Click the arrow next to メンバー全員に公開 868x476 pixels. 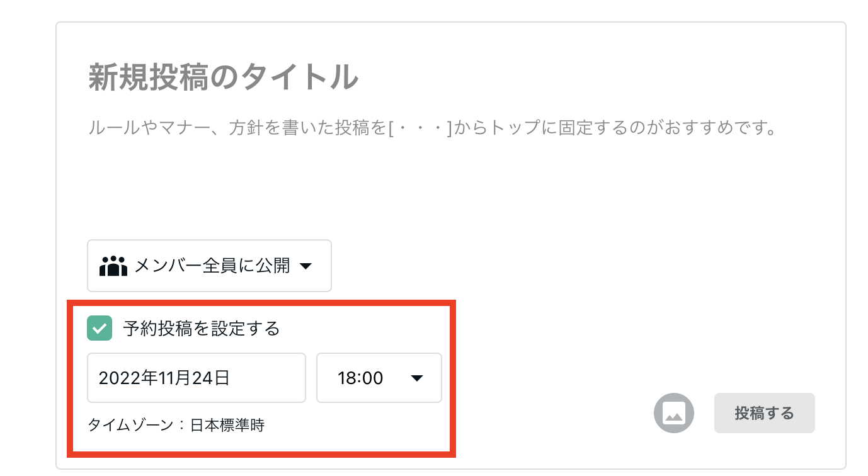point(306,266)
